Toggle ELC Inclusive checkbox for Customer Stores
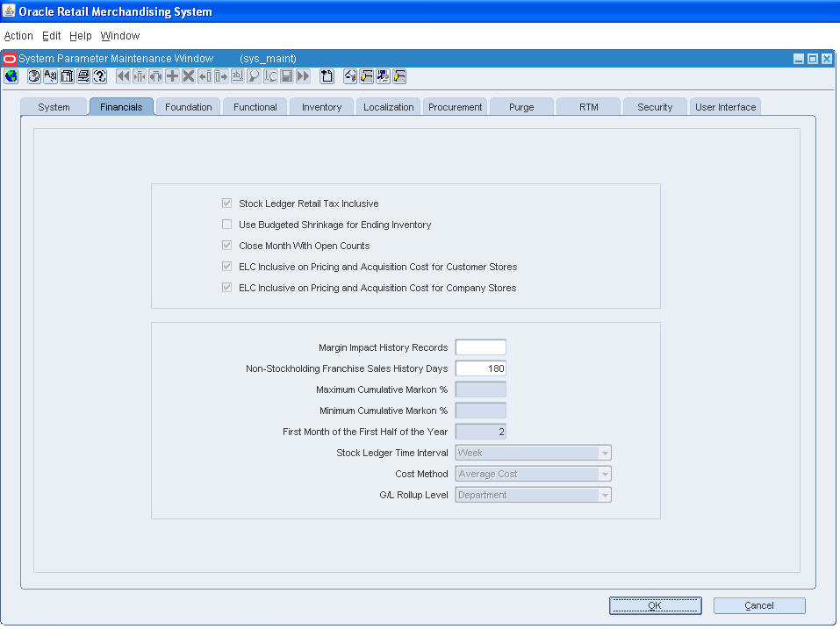The height and width of the screenshot is (629, 840). point(226,267)
